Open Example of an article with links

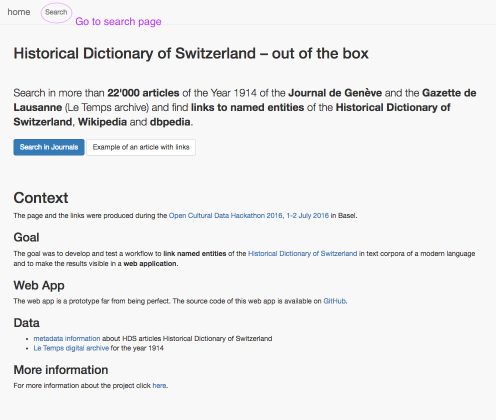point(141,147)
